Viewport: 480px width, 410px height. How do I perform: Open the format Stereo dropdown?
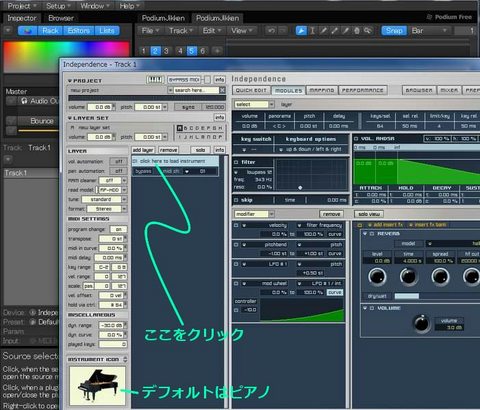point(124,209)
